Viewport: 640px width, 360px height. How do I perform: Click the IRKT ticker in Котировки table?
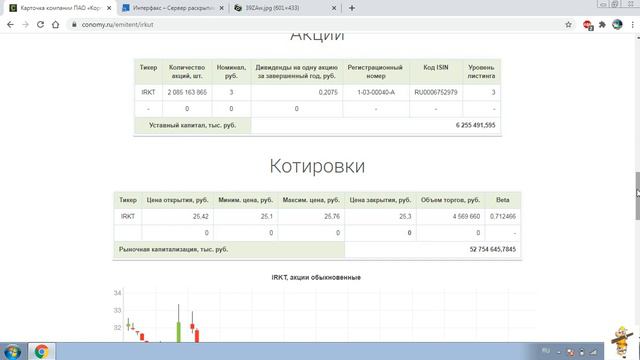(128, 216)
